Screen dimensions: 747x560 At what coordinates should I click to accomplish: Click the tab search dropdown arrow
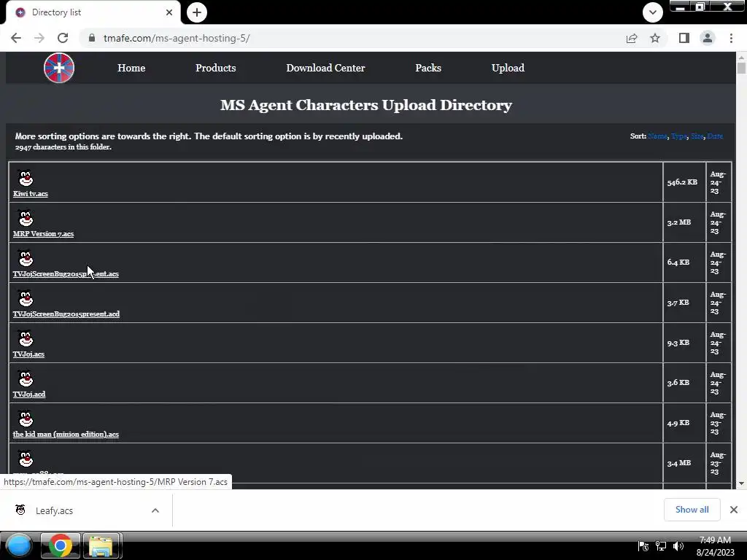pos(653,12)
